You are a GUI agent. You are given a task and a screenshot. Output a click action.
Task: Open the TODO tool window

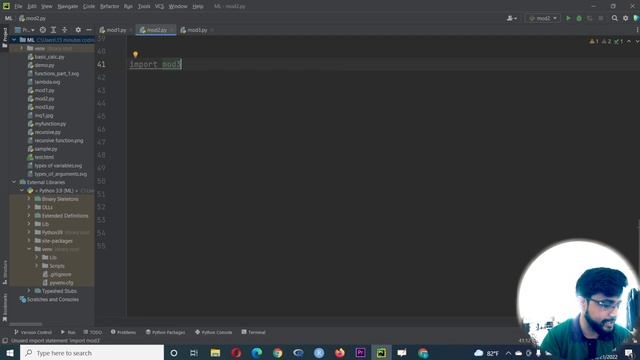(x=93, y=332)
